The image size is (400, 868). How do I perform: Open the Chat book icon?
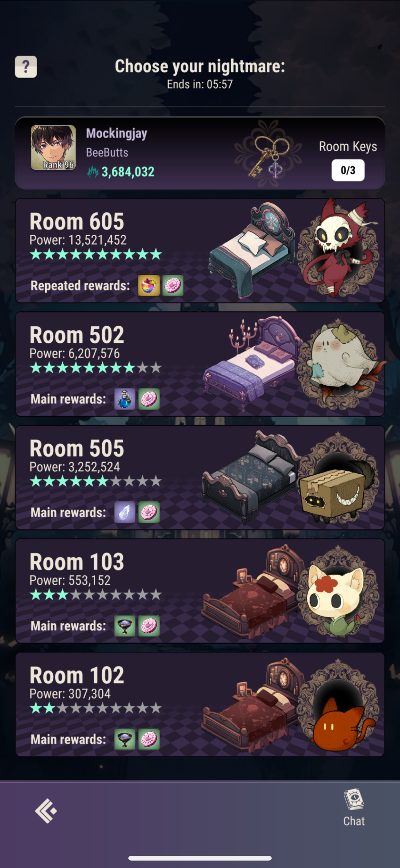[353, 799]
